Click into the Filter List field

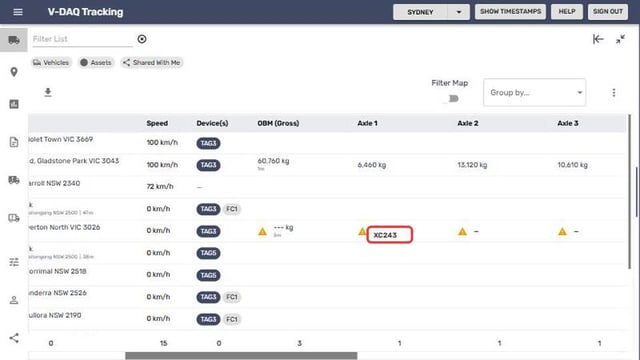pos(82,39)
